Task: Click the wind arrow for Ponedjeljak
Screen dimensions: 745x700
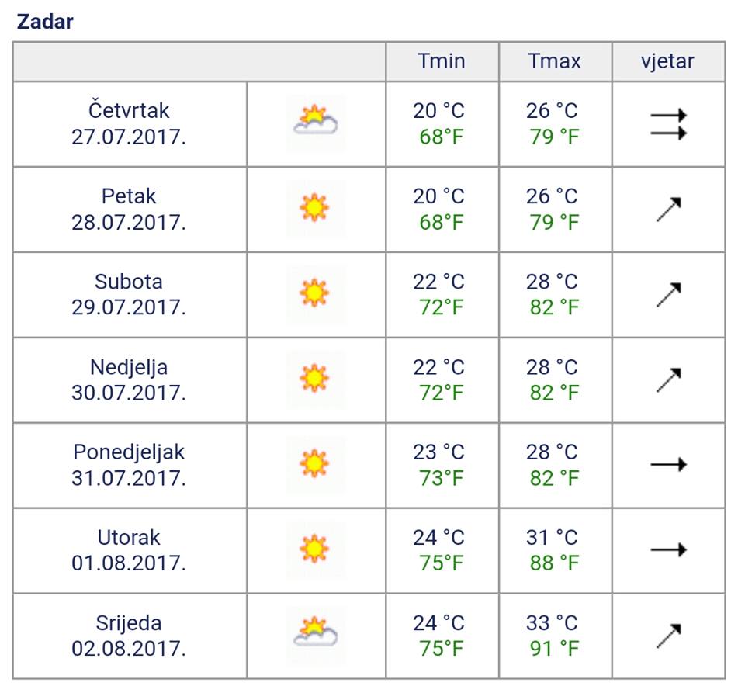Action: pos(668,465)
